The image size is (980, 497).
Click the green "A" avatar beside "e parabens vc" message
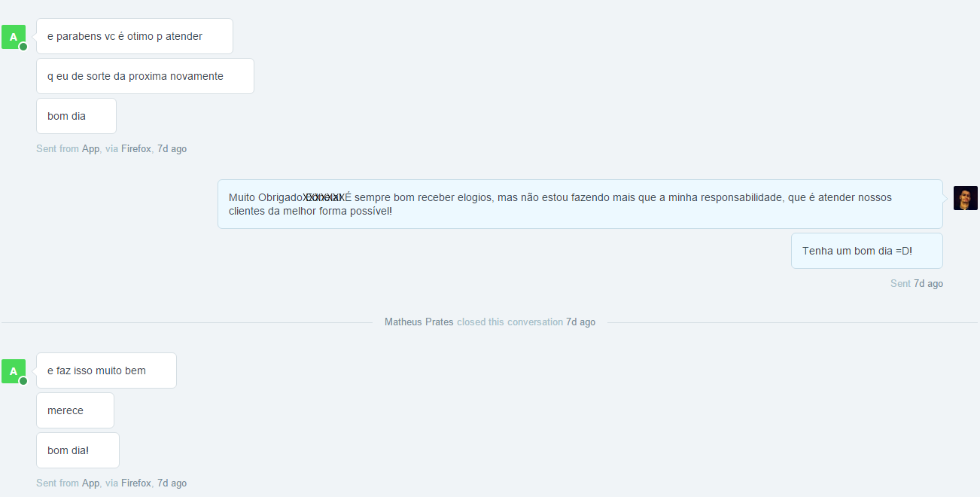pos(13,36)
